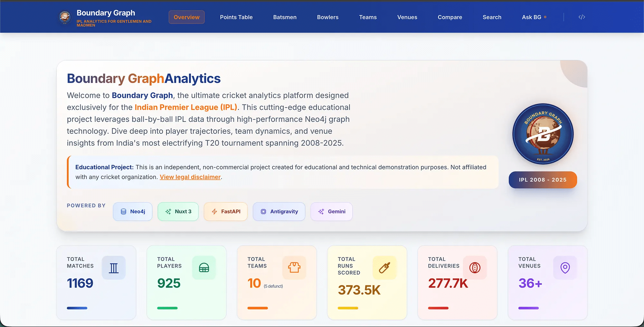
Task: Click the Total Runs Scored bat icon
Action: (384, 268)
